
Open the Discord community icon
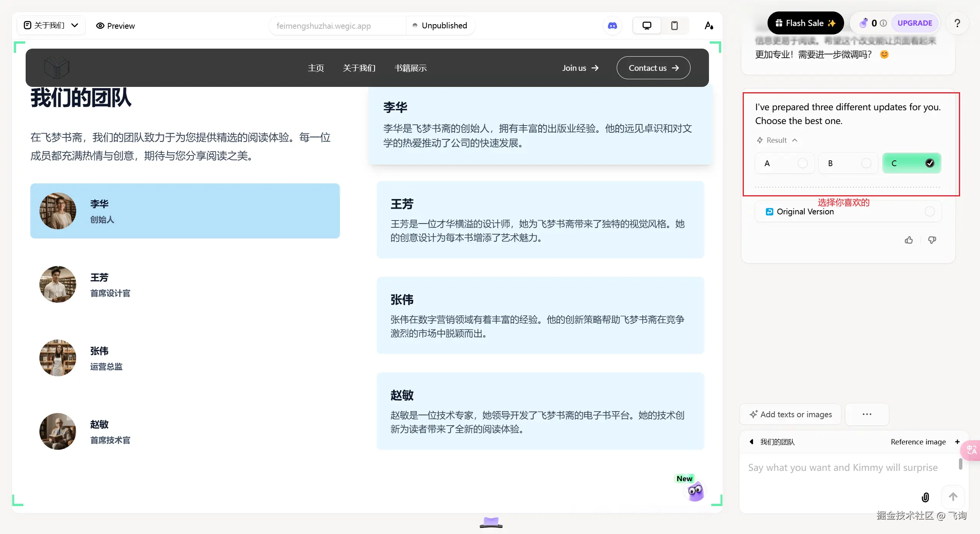point(612,26)
